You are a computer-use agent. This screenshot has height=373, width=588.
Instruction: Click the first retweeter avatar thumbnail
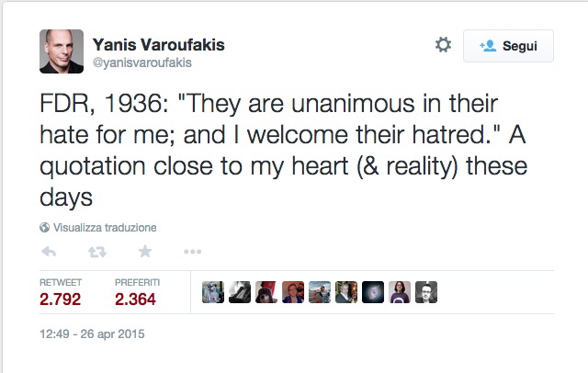(x=213, y=292)
